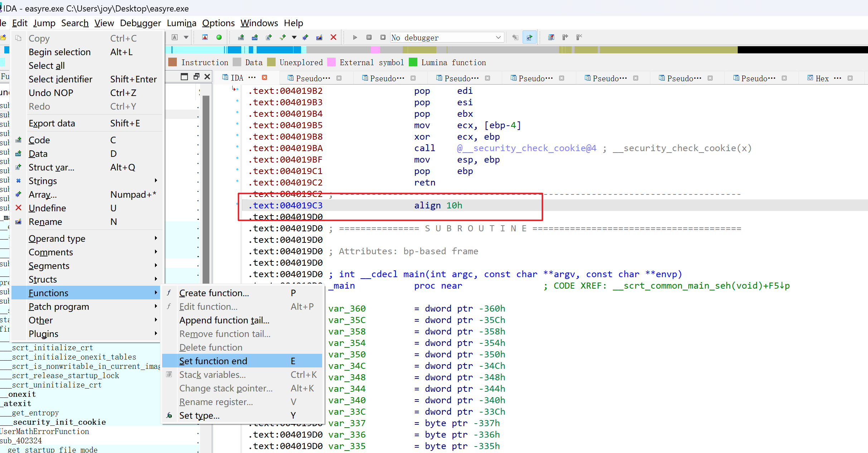Image resolution: width=868 pixels, height=453 pixels.
Task: Click Functions panel vertical scrollbar
Action: click(206, 190)
